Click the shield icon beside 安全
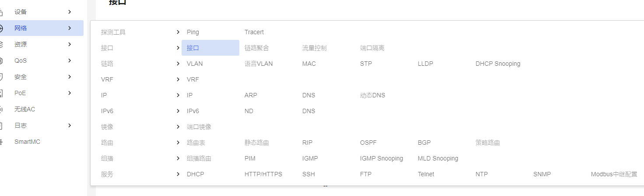This screenshot has width=644, height=196. click(1, 77)
